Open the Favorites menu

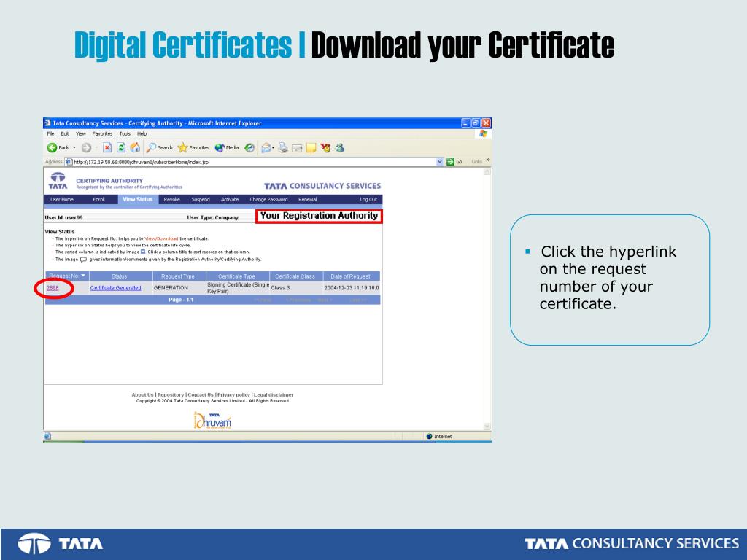[x=102, y=134]
